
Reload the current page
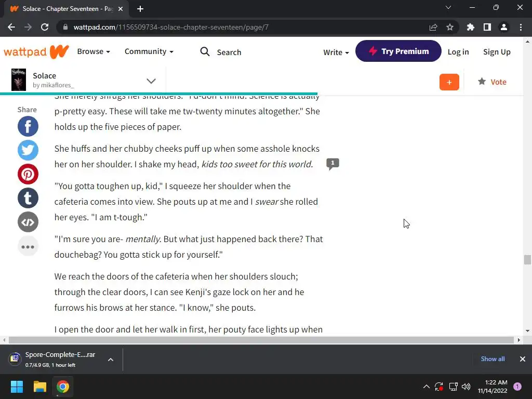tap(45, 27)
